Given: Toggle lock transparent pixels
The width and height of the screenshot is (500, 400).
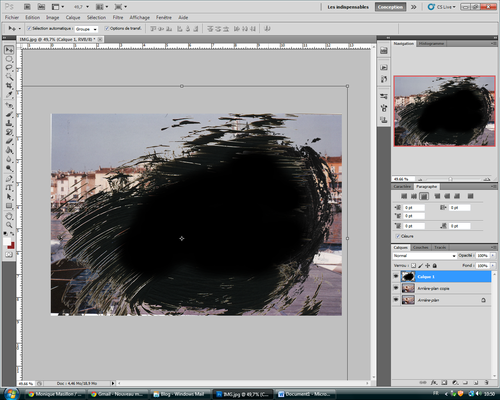Looking at the screenshot, I should (413, 266).
